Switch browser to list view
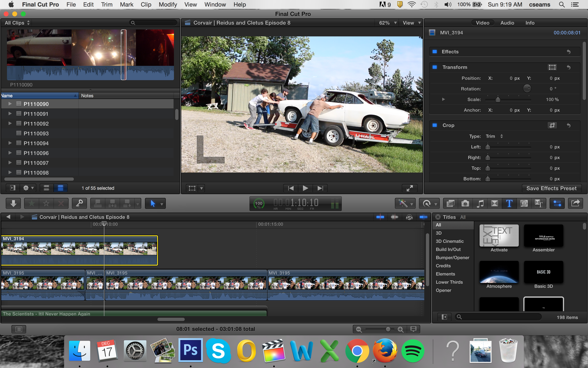Viewport: 588px width, 368px height. (x=60, y=188)
